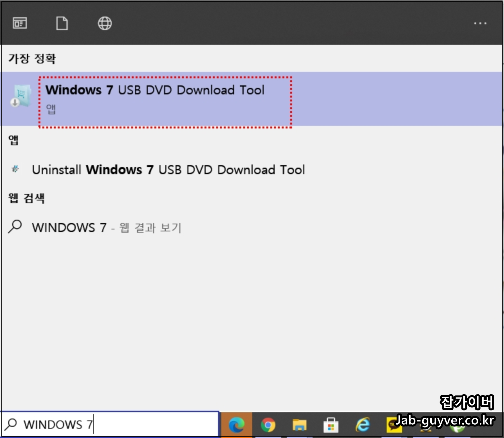
Task: Launch Windows 7 USB DVD Download Tool
Action: pyautogui.click(x=251, y=99)
